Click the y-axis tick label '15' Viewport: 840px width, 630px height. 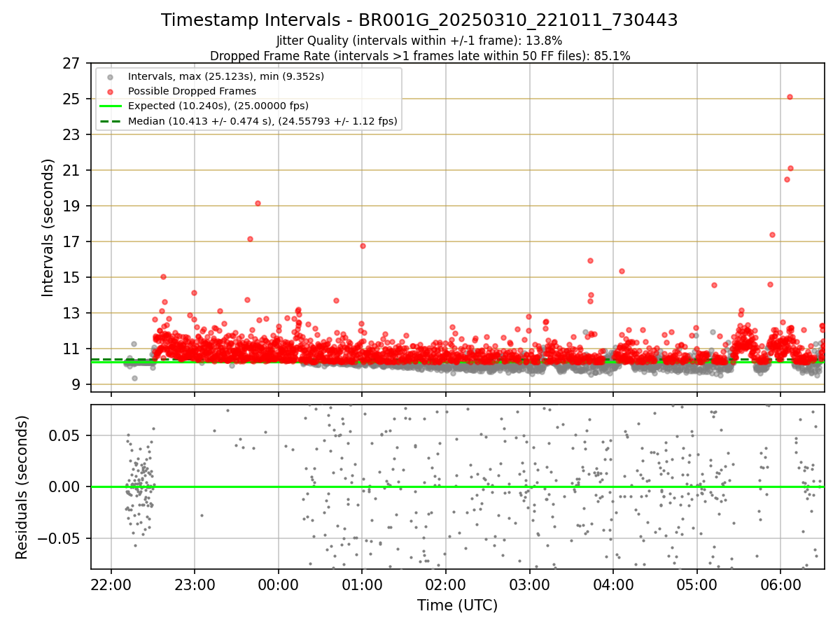(72, 278)
